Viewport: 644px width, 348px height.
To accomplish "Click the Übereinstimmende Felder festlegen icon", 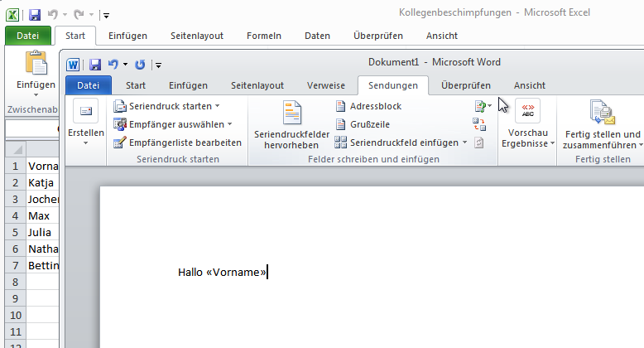I will 479,124.
